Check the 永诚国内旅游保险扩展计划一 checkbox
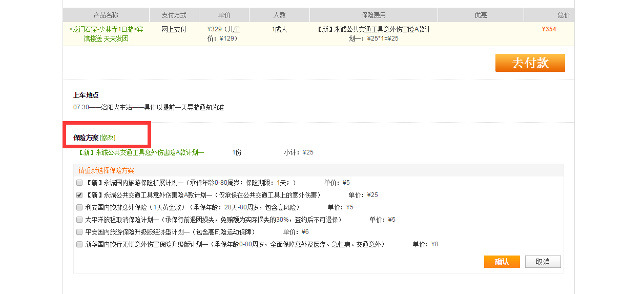The width and height of the screenshot is (644, 294). (x=79, y=183)
